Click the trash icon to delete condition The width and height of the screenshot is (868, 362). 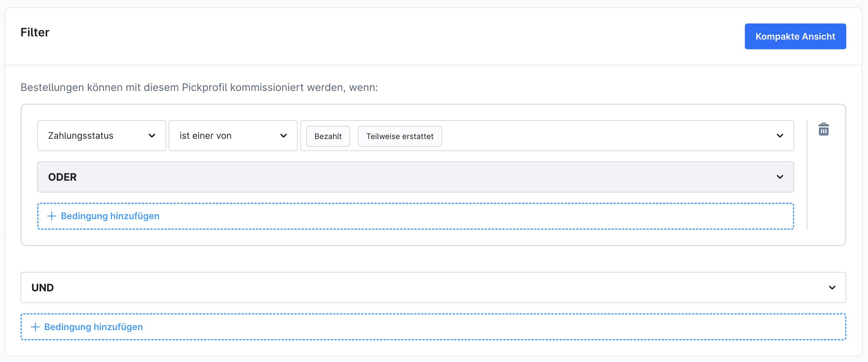point(823,129)
